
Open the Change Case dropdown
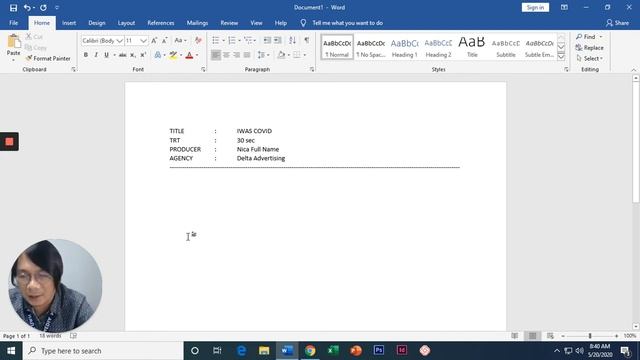click(180, 40)
